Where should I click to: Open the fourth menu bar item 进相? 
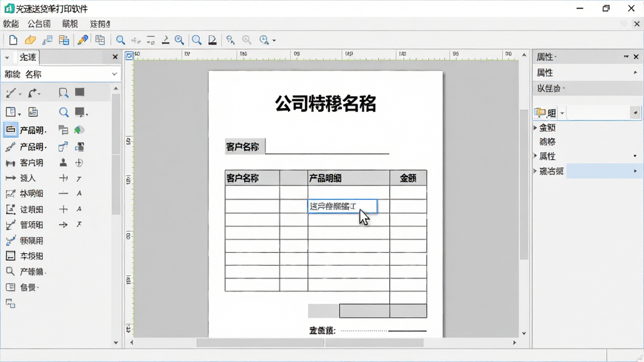click(100, 24)
